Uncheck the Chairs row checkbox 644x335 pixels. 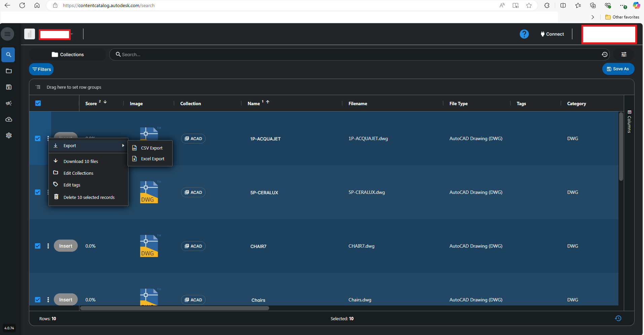[x=38, y=300]
